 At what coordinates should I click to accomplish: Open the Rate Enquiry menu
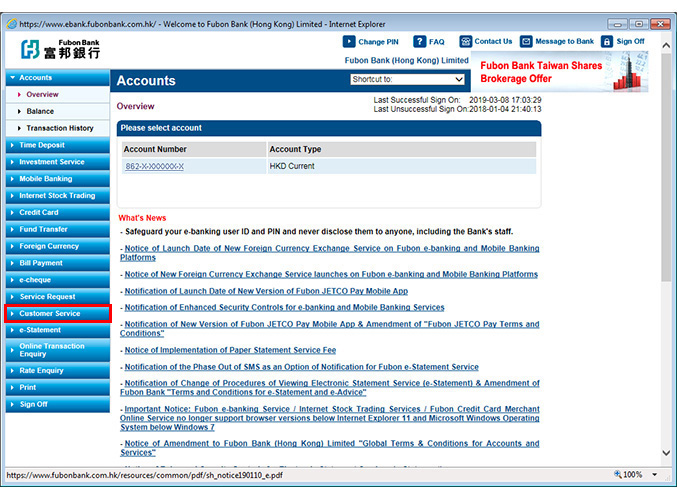click(x=57, y=370)
